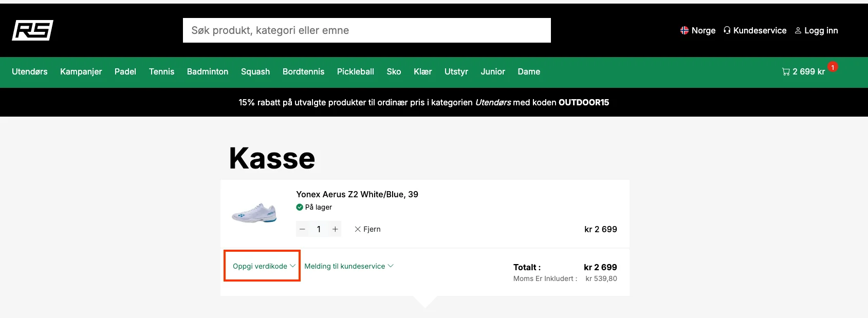Click the Logg inn person icon
Screen dimensions: 868x318
pos(798,30)
